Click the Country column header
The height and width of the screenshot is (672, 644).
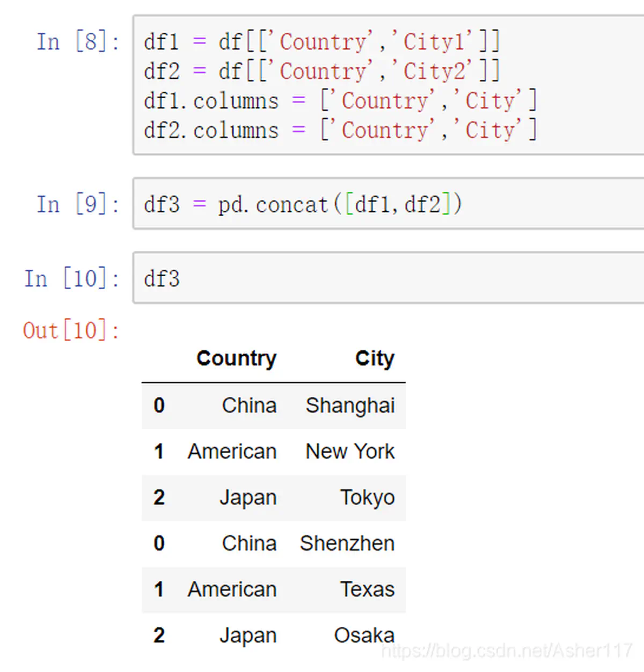click(236, 358)
